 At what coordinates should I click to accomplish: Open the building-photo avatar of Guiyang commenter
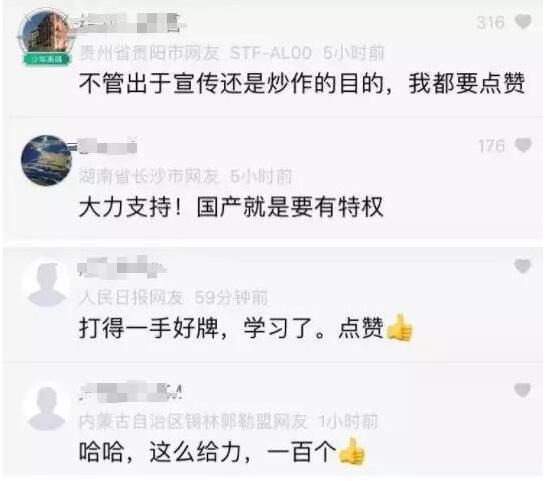46,33
